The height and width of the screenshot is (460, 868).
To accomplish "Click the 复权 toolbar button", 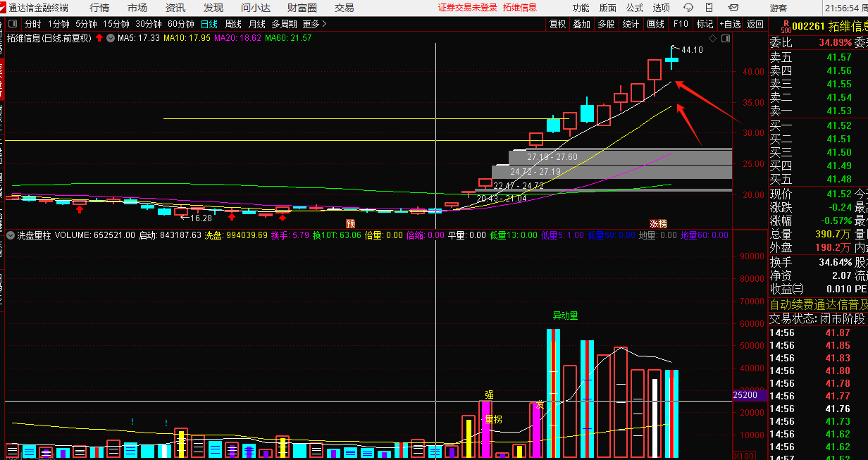I will [557, 24].
